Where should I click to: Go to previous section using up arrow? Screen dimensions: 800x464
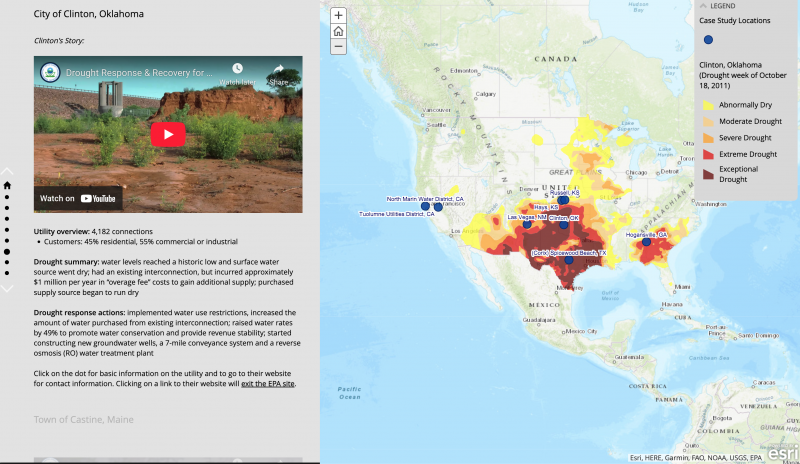[7, 171]
